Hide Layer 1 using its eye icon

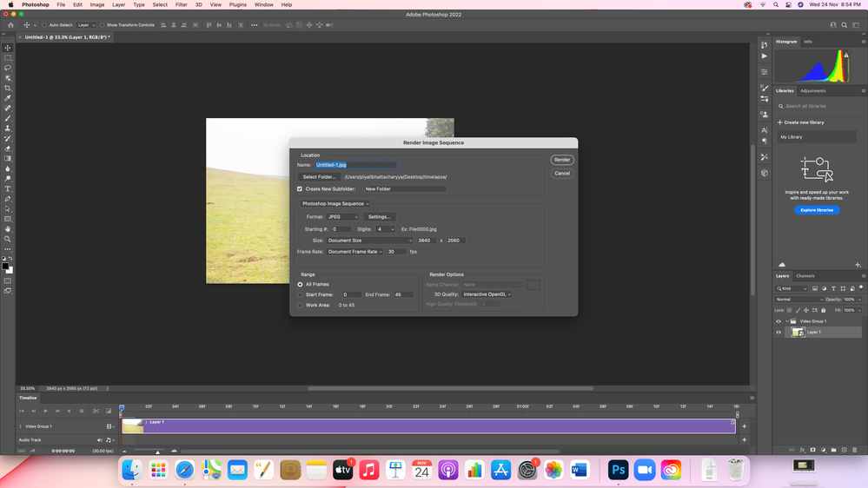click(x=779, y=332)
